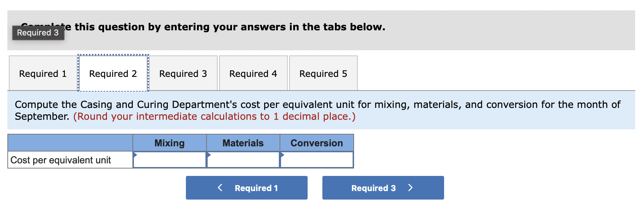Click the Cost per equivalent unit row label
Viewport: 644px width, 221px height.
click(61, 160)
